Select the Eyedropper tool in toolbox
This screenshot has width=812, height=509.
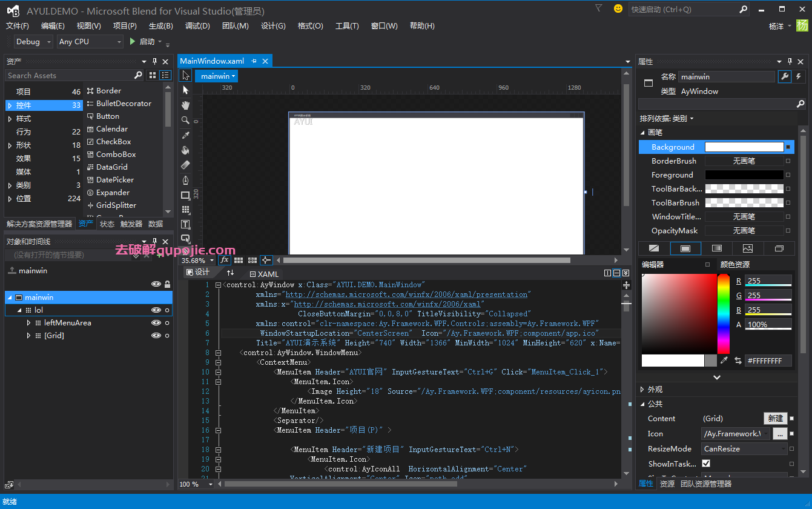[185, 135]
